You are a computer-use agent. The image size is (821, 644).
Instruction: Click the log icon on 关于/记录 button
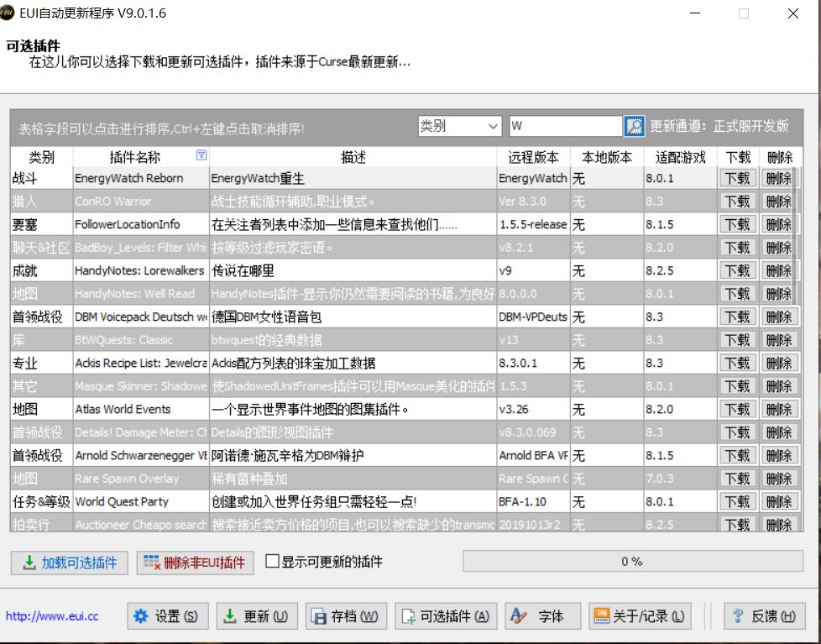tap(602, 615)
